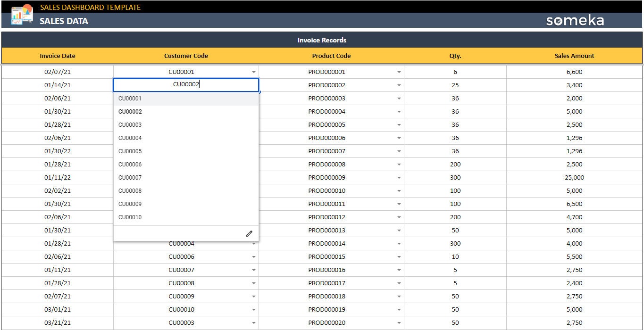This screenshot has height=330, width=644.
Task: Click the SALES DASHBOARD TEMPLATE heading
Action: (x=90, y=7)
